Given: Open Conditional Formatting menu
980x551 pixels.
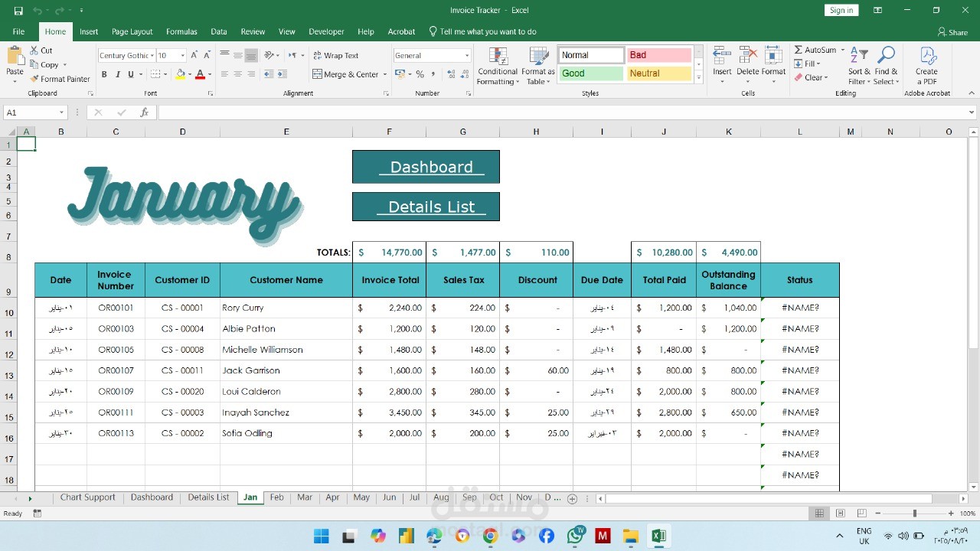Looking at the screenshot, I should (498, 67).
